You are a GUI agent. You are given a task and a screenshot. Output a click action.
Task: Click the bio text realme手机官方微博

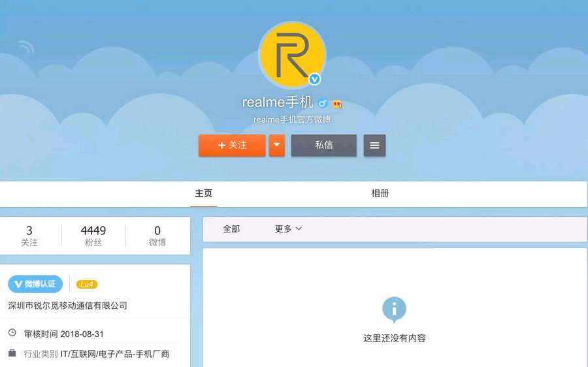[292, 120]
